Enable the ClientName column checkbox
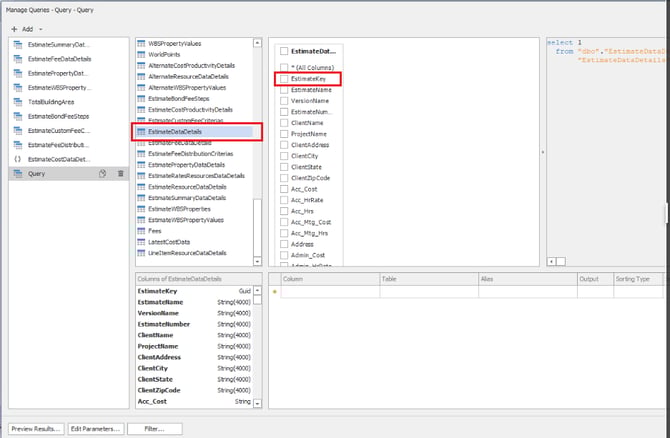The image size is (670, 438). click(x=285, y=123)
